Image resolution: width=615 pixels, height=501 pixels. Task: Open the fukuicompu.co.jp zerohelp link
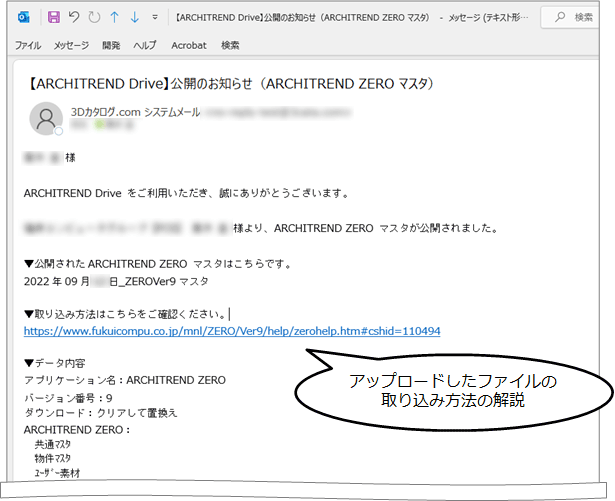pos(232,331)
